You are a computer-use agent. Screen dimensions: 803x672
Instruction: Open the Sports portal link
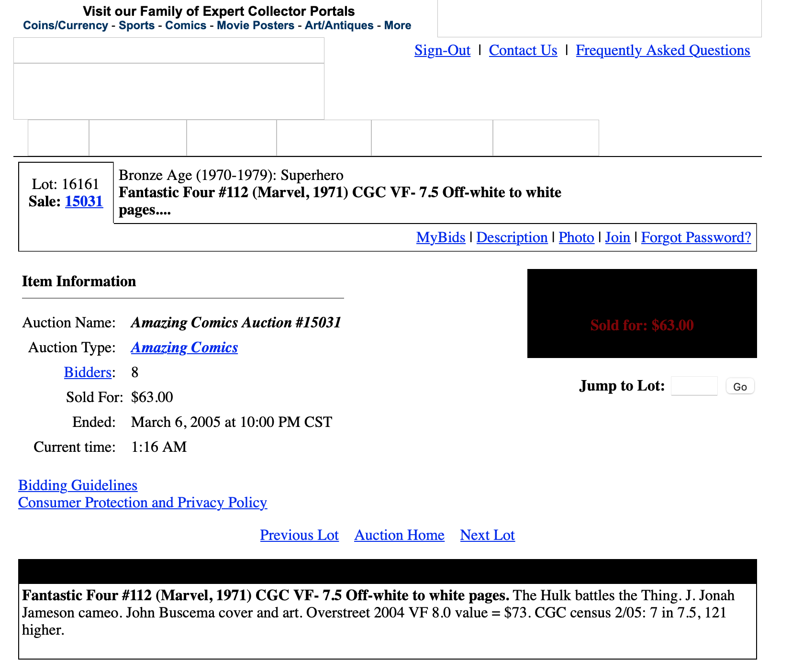click(137, 25)
